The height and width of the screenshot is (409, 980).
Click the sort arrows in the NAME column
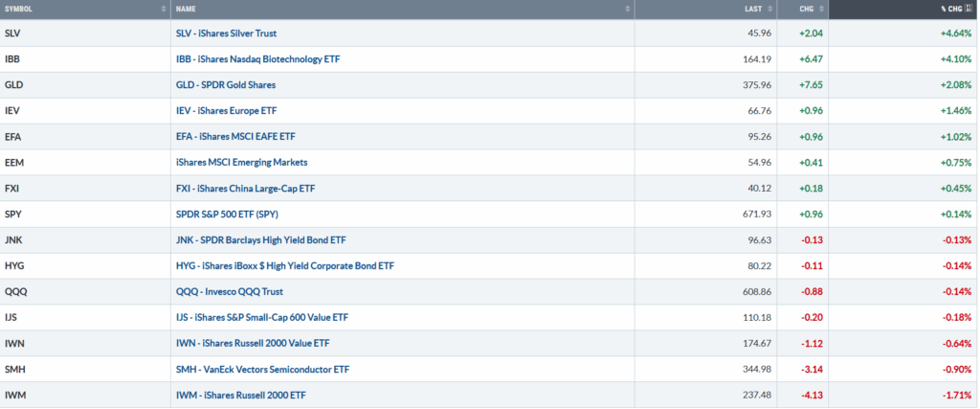(x=627, y=9)
